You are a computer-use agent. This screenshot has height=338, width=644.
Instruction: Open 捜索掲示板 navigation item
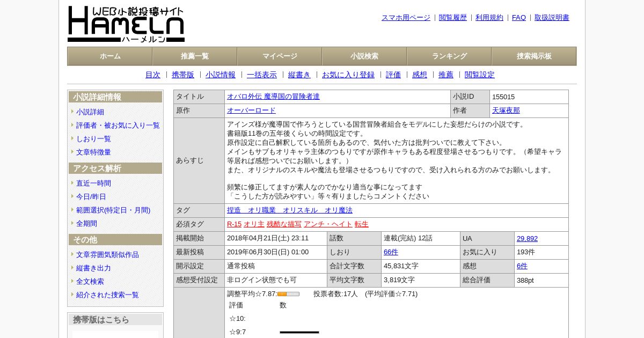534,56
